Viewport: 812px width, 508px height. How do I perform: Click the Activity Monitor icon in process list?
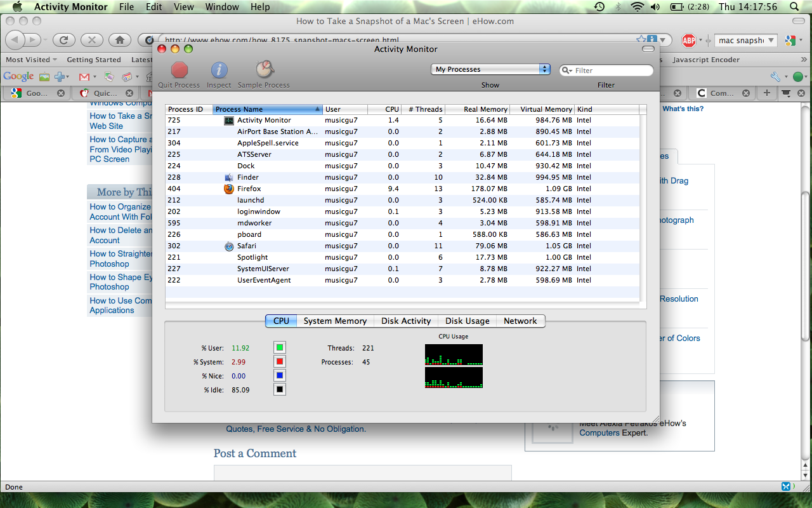(x=229, y=120)
